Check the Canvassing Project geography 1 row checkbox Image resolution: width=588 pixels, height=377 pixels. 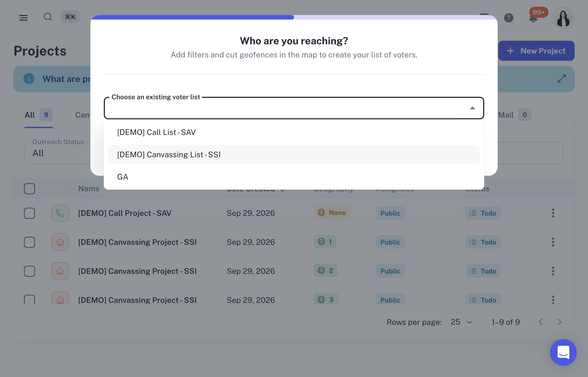click(x=30, y=242)
